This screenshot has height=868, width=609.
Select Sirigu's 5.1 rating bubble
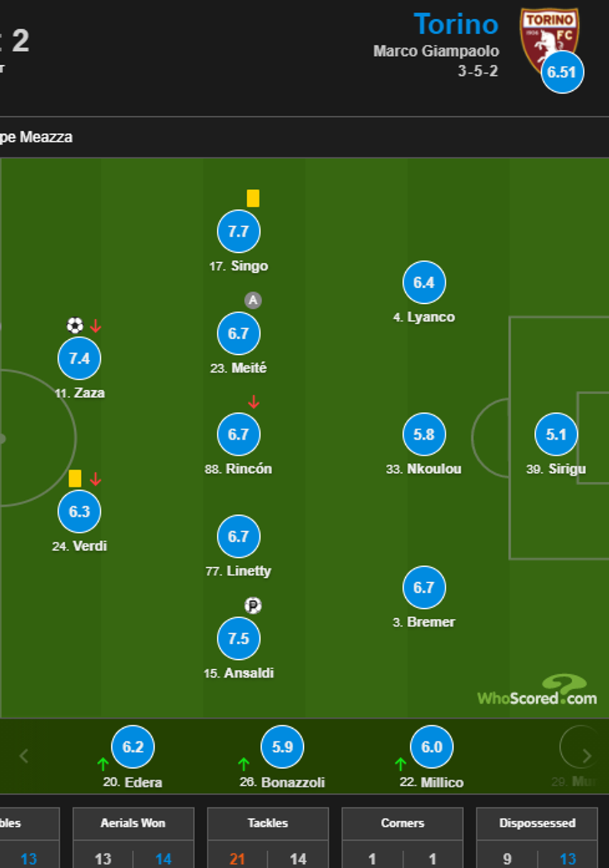pyautogui.click(x=556, y=434)
